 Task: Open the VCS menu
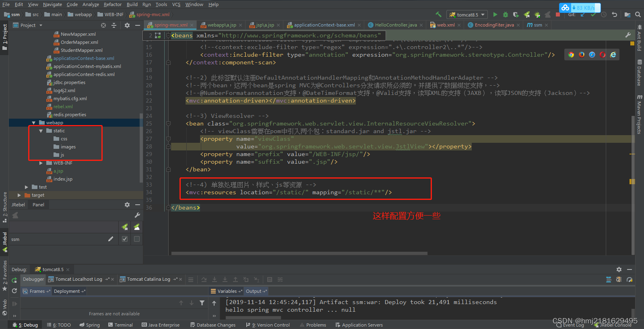tap(176, 4)
